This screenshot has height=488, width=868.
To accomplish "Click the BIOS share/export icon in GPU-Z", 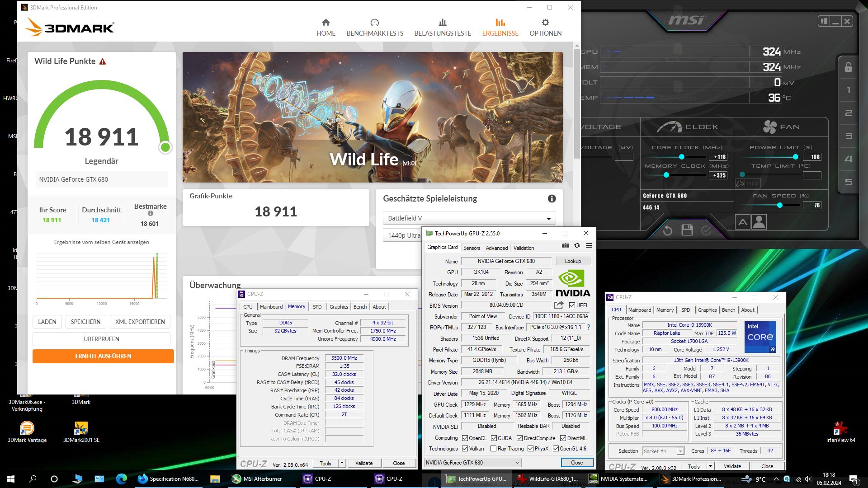I will coord(559,305).
